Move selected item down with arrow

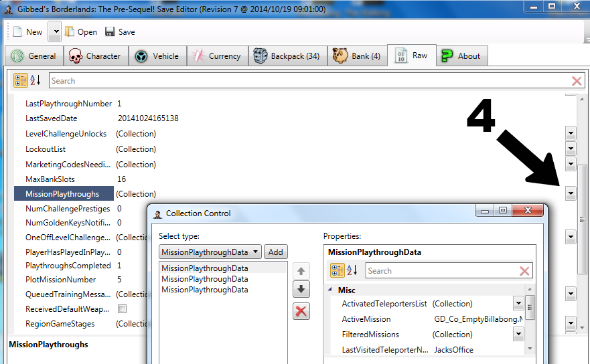point(301,289)
